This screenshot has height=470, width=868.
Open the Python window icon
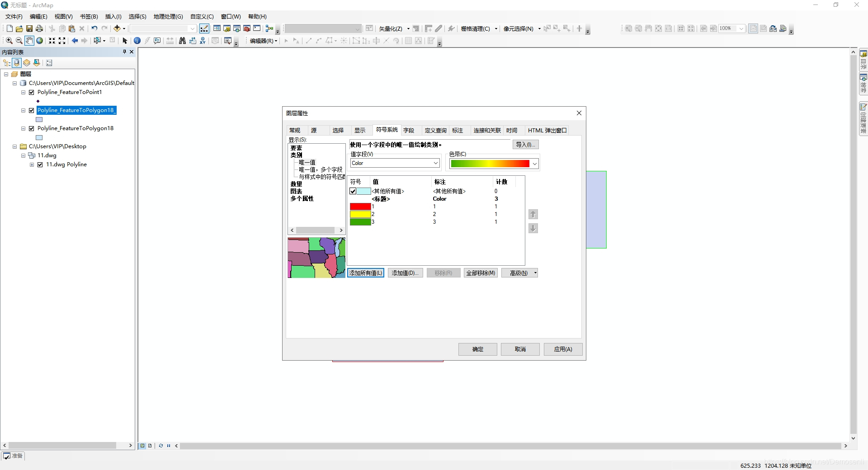257,28
